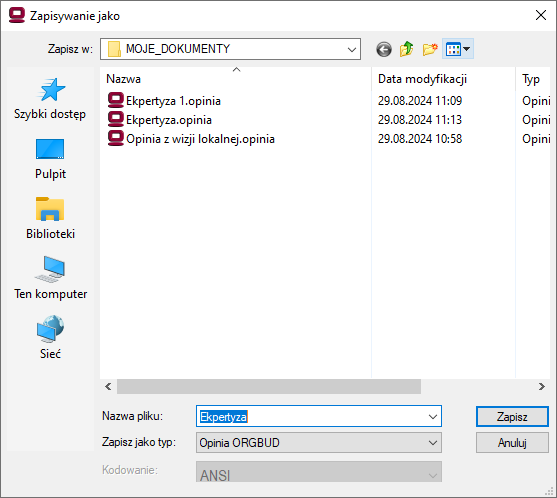Go up one folder level
Screen dimensions: 557x498
click(x=406, y=49)
